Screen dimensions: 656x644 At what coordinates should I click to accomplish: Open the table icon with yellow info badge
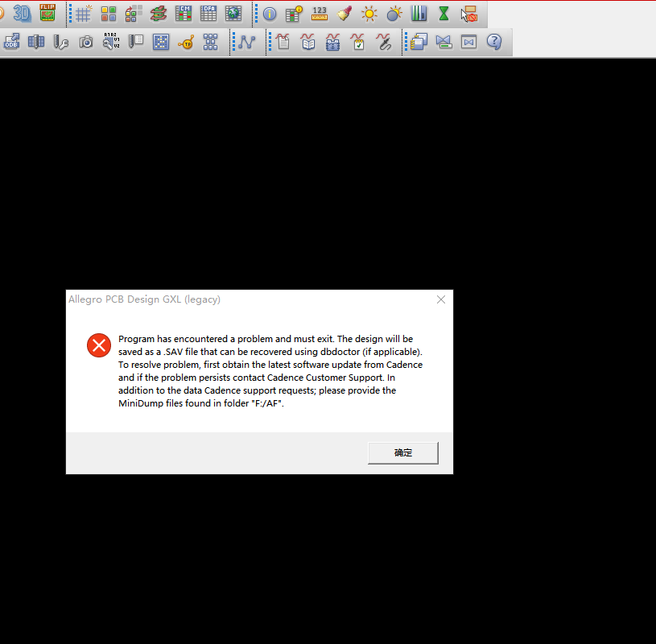(x=294, y=14)
